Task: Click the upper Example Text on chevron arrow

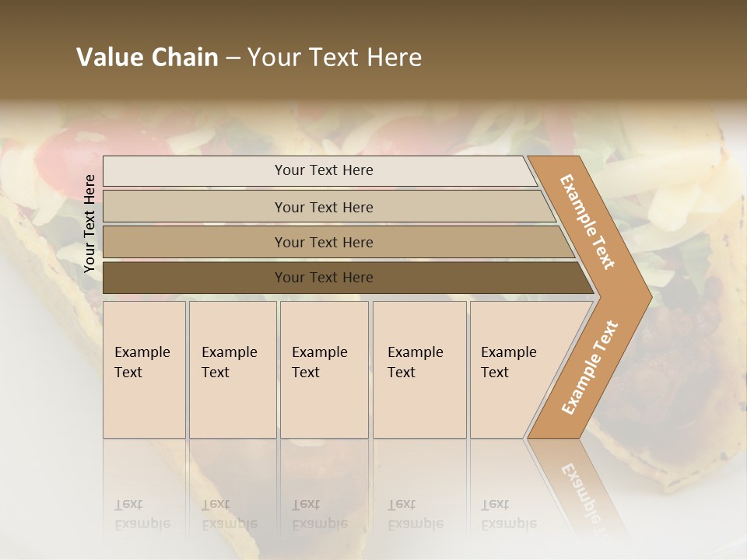Action: click(587, 222)
